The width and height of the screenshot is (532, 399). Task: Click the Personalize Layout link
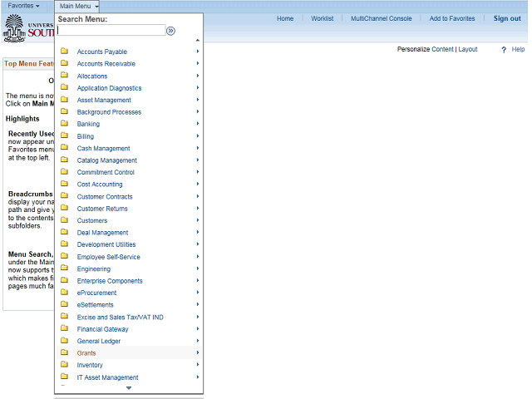[468, 49]
